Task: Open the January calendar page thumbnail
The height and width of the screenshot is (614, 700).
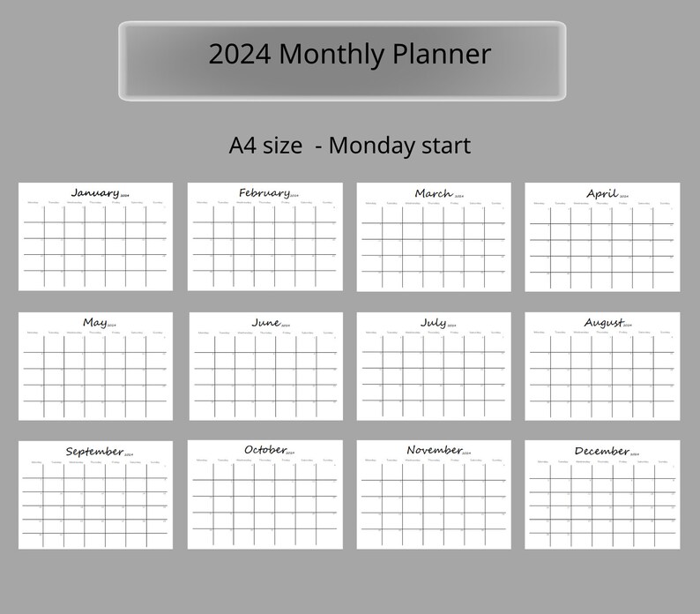Action: tap(95, 236)
